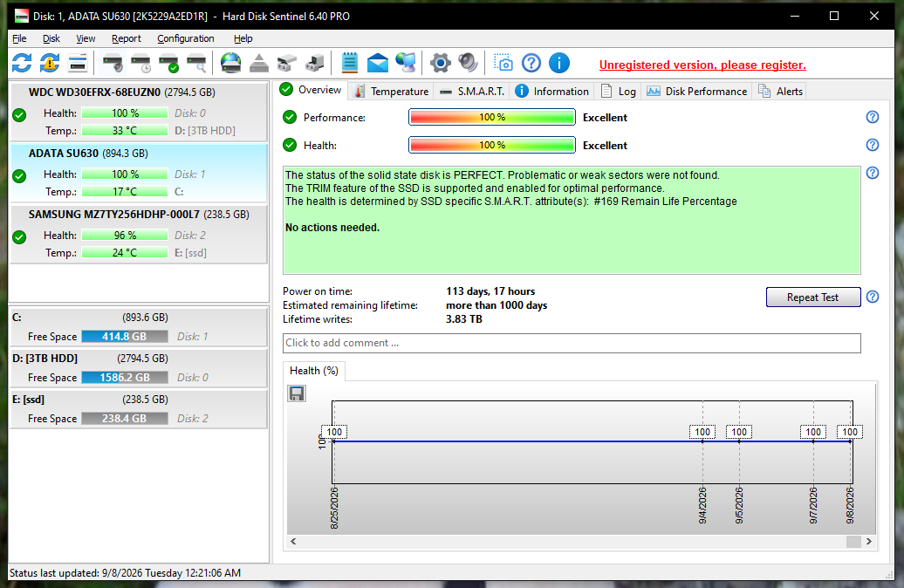
Task: Open the Help menu
Action: coord(243,38)
